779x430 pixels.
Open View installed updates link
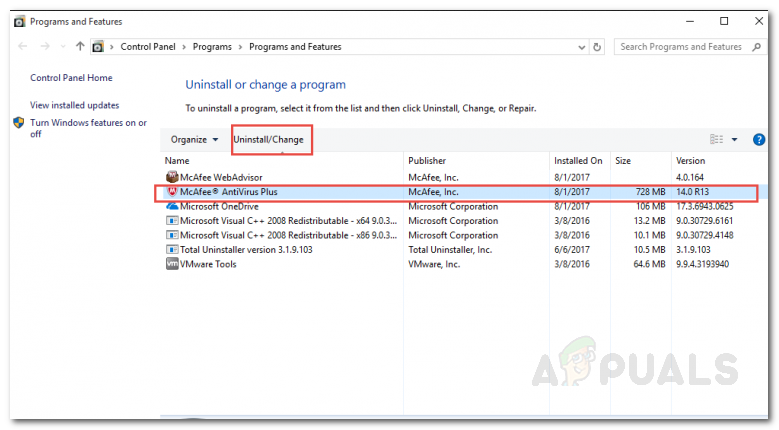coord(75,105)
